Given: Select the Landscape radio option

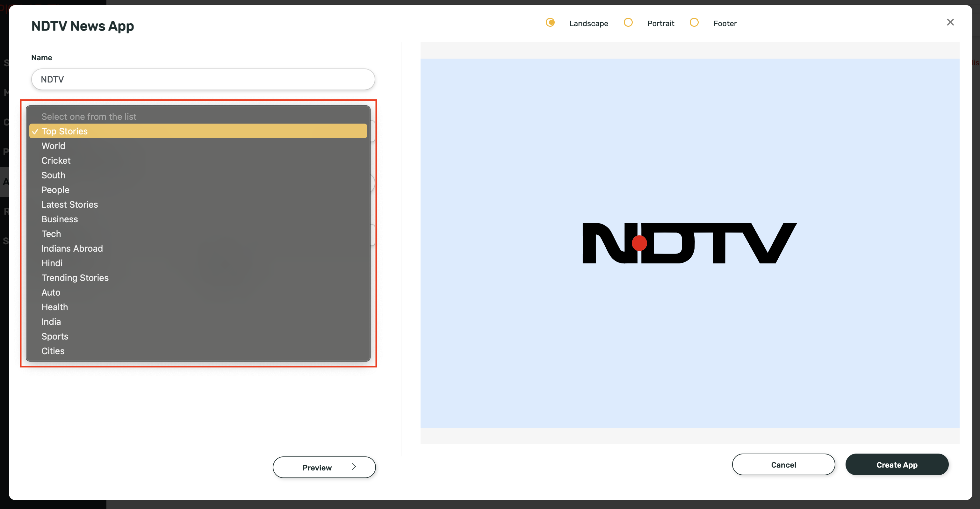Looking at the screenshot, I should [550, 22].
